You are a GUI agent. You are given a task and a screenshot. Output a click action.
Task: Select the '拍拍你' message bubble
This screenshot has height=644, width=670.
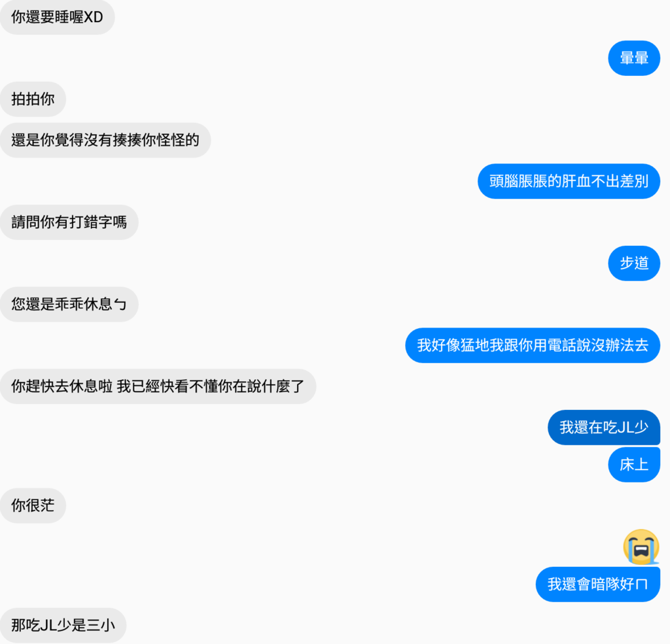pyautogui.click(x=33, y=99)
